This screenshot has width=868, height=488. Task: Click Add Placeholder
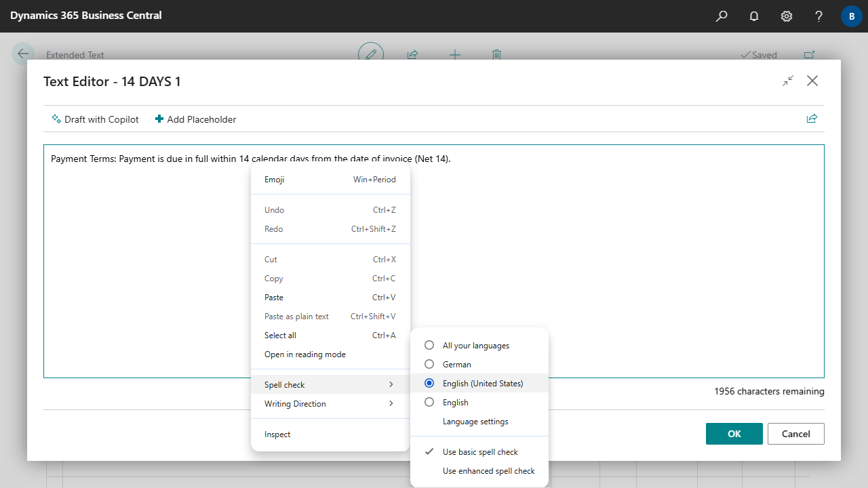(x=195, y=119)
